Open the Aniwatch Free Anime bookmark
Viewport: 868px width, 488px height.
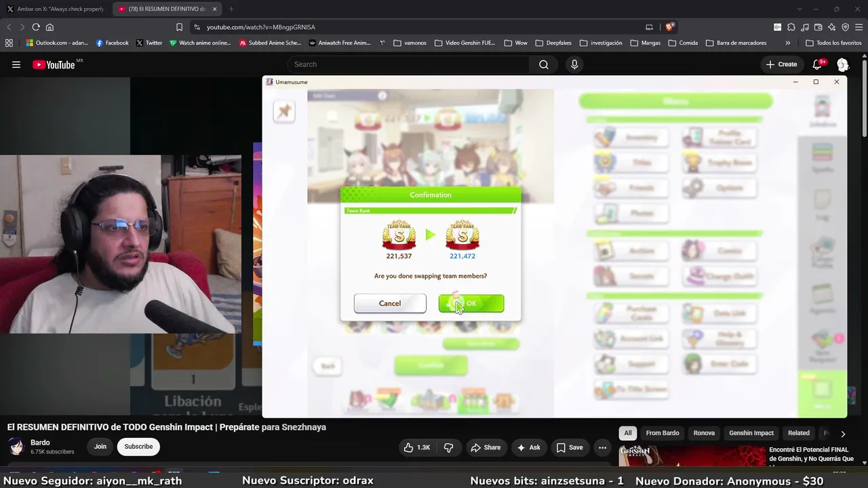pos(340,43)
